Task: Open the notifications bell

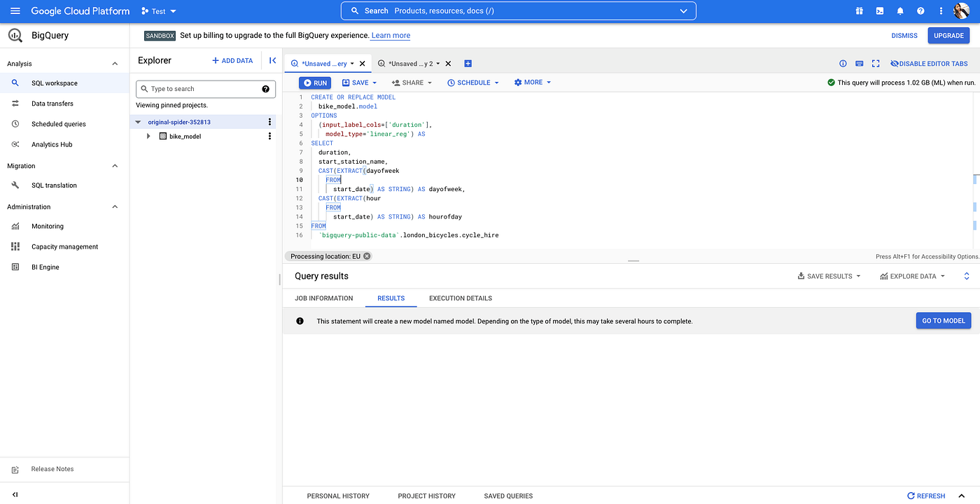Action: 900,10
